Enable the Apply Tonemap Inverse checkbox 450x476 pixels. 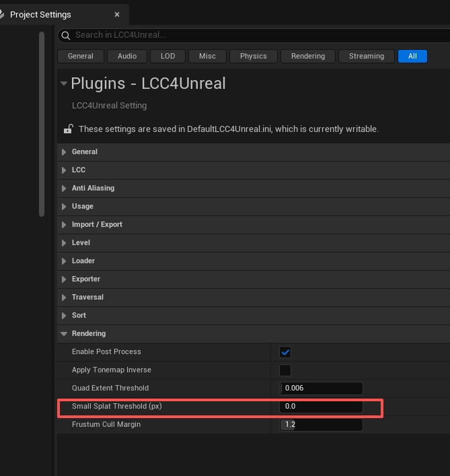(x=285, y=370)
